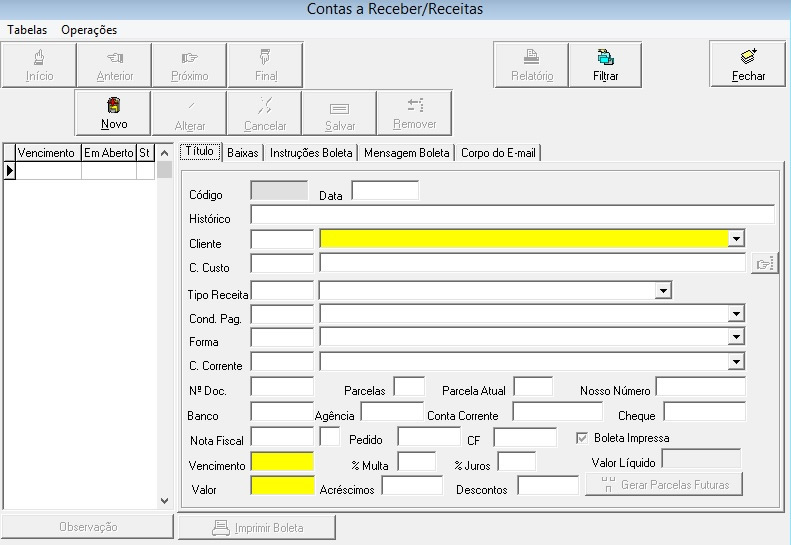Click the yellow Vencimento date field
791x545 pixels.
[282, 461]
